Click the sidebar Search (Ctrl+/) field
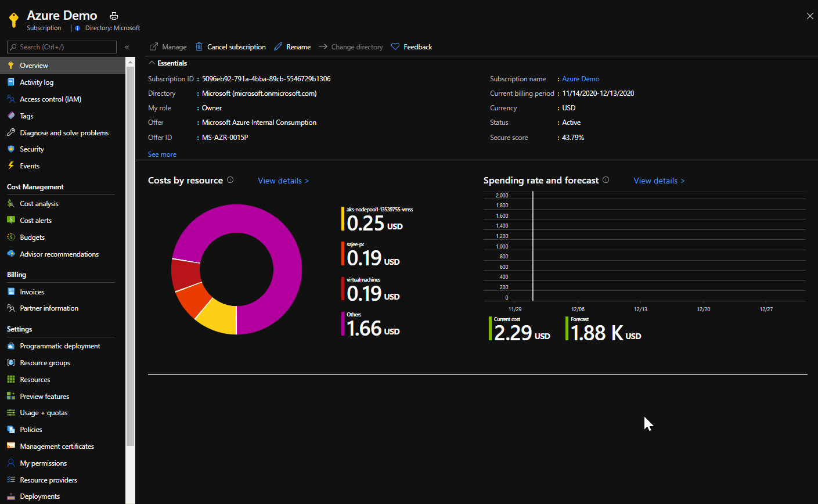 click(62, 47)
